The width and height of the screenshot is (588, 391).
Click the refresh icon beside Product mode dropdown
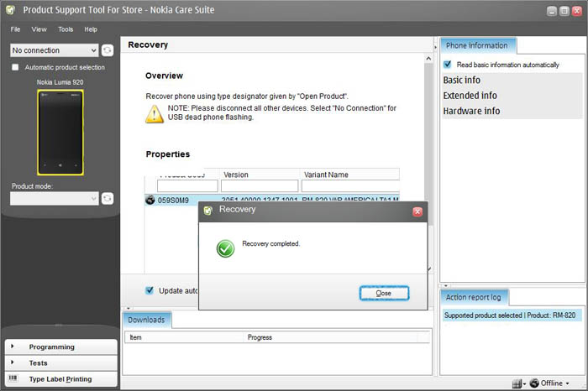(108, 199)
